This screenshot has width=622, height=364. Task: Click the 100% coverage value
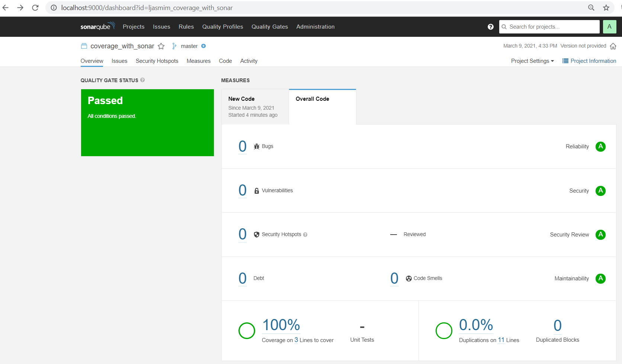281,325
